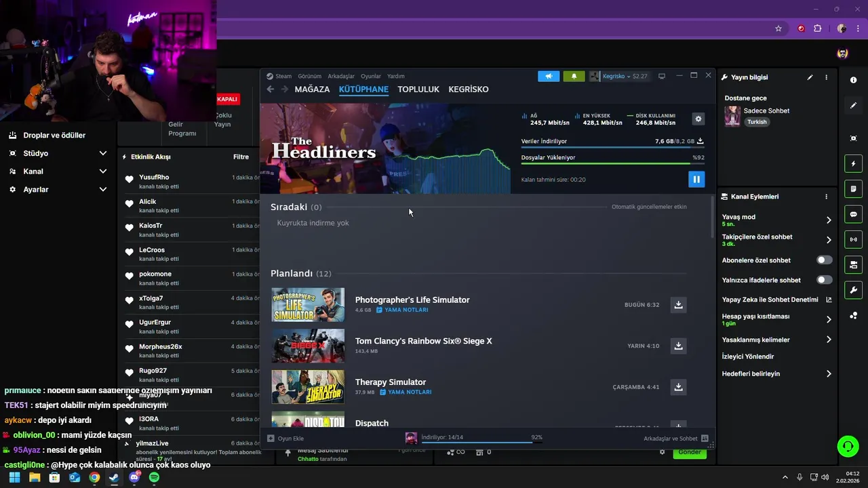The height and width of the screenshot is (488, 868).
Task: Click the green Gönder chat button
Action: (690, 452)
